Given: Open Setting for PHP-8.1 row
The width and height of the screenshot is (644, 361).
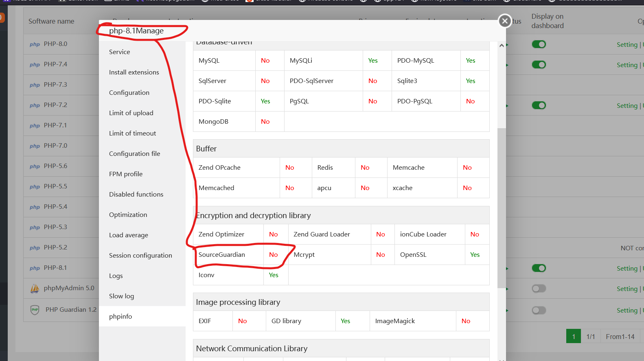Looking at the screenshot, I should coord(627,268).
